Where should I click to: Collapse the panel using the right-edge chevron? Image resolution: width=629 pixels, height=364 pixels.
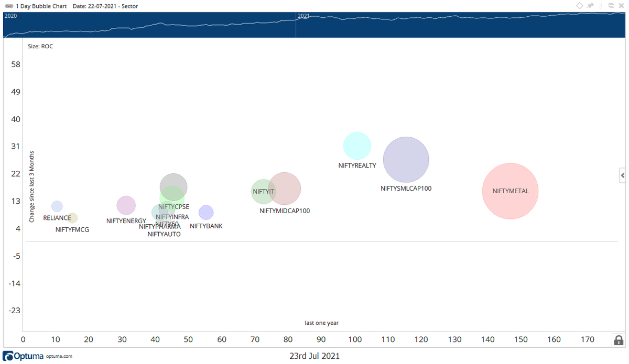[x=623, y=175]
